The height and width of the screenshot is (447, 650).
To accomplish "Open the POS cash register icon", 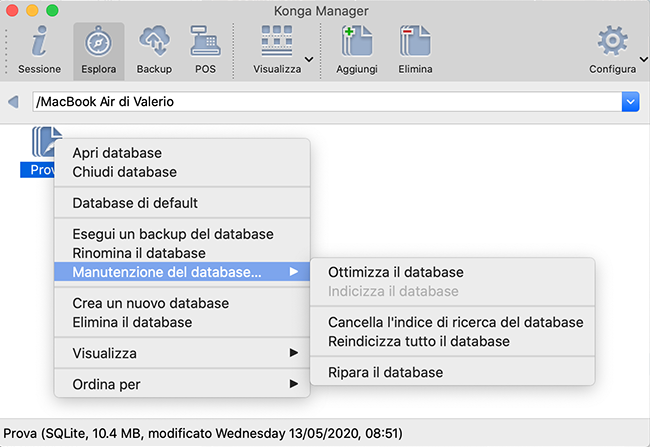I will (x=205, y=42).
